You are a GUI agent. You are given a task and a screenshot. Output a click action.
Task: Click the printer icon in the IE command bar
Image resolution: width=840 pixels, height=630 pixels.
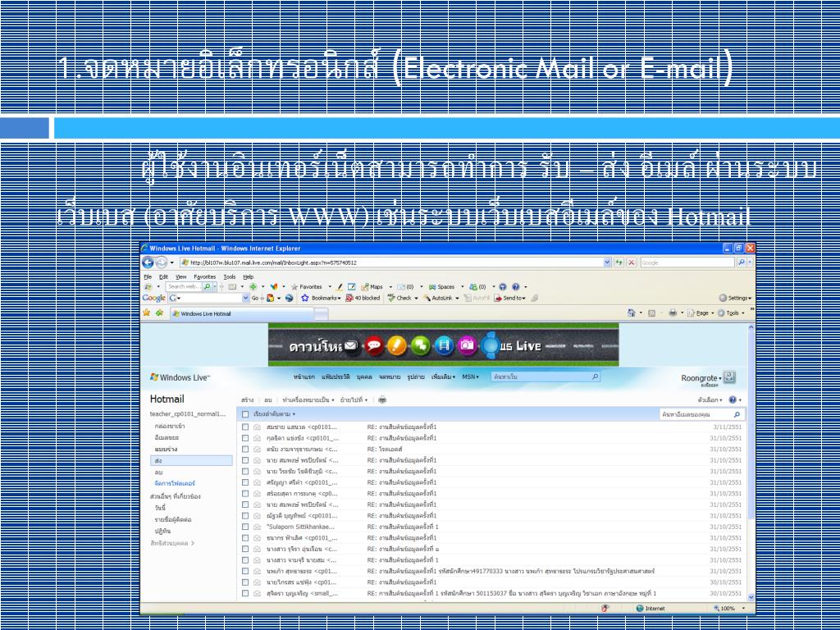point(672,313)
